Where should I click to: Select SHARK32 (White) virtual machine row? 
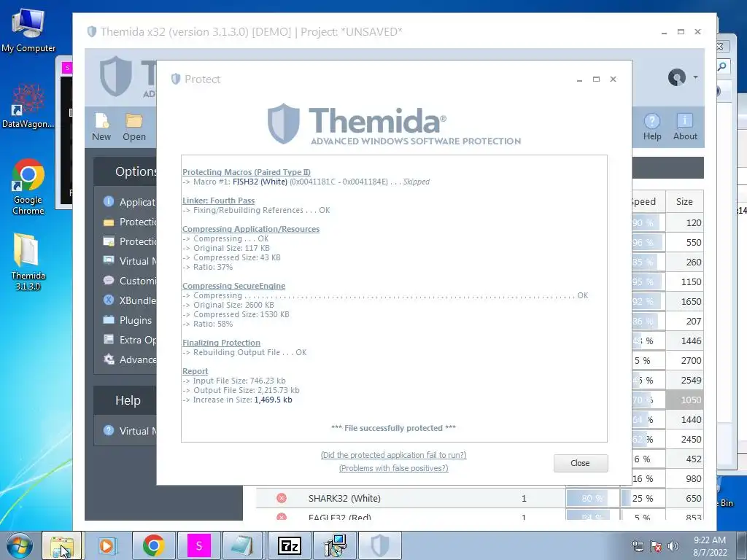coord(479,498)
